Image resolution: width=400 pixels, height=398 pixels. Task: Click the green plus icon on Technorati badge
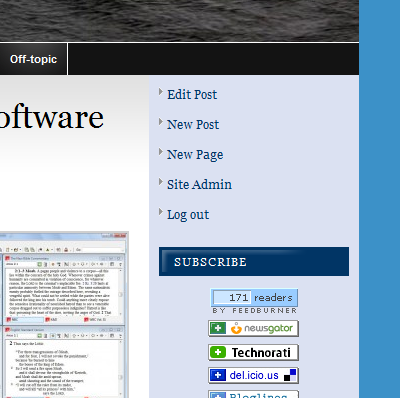218,352
